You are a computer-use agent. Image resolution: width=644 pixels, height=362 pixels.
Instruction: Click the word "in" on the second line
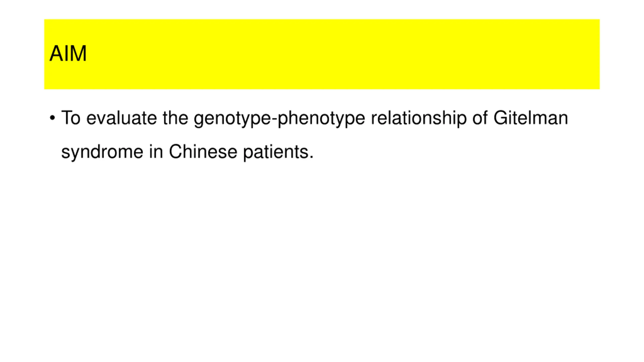click(156, 152)
